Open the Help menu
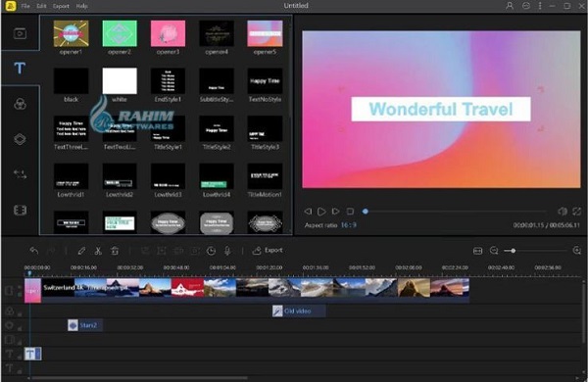The width and height of the screenshot is (588, 382). pos(82,6)
